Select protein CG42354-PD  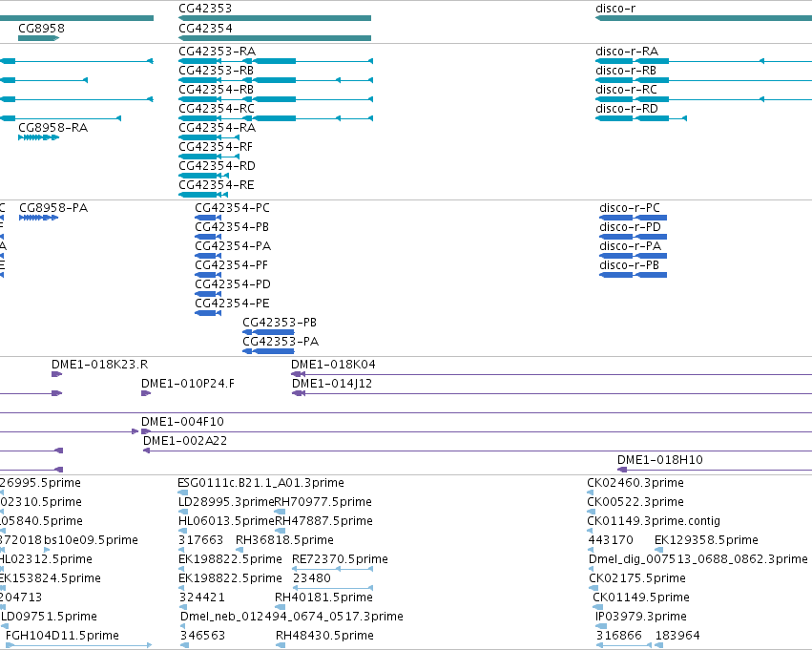coord(208,294)
